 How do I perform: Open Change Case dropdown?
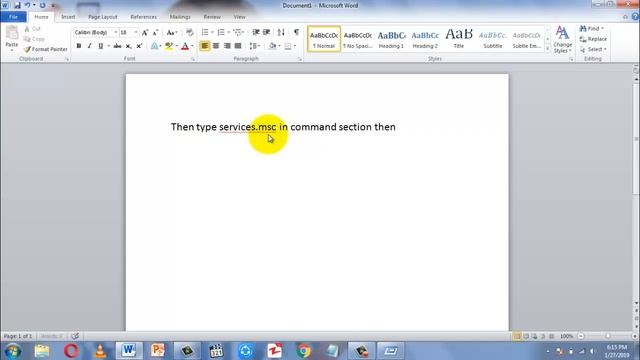(x=172, y=32)
